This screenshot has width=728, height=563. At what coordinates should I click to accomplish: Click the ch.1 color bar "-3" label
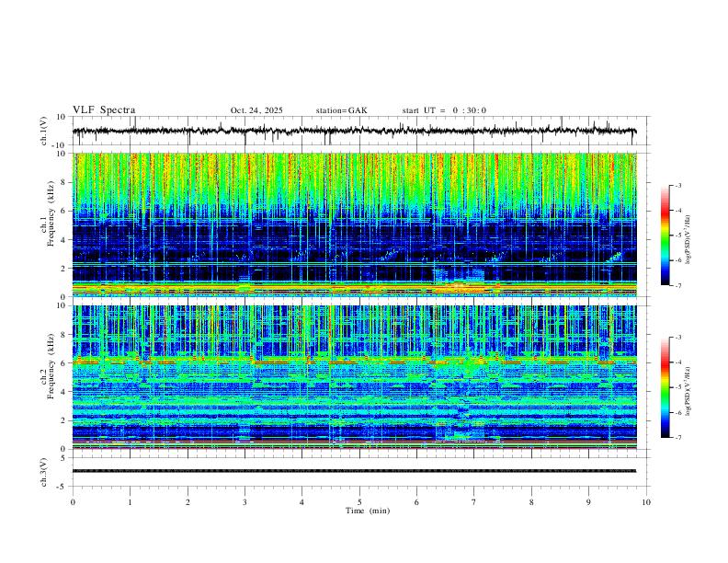pos(678,185)
